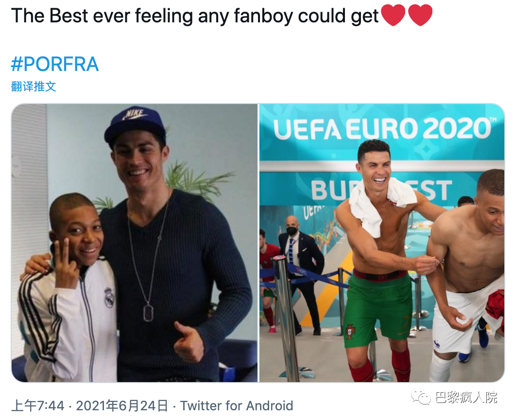Click the boy's peace sign hand gesture

65,262
